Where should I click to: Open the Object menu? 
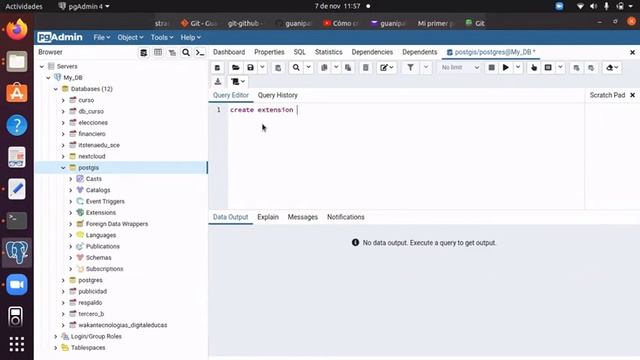[130, 38]
